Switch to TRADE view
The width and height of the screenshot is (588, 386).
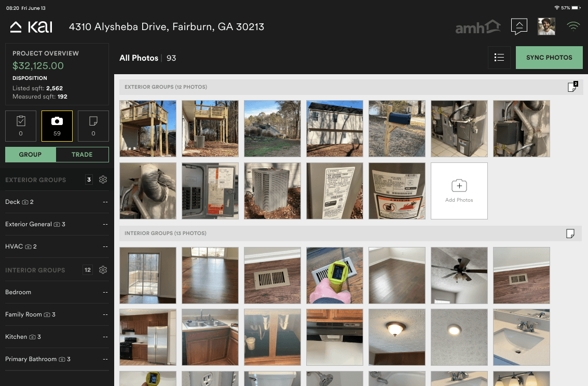[x=82, y=155]
